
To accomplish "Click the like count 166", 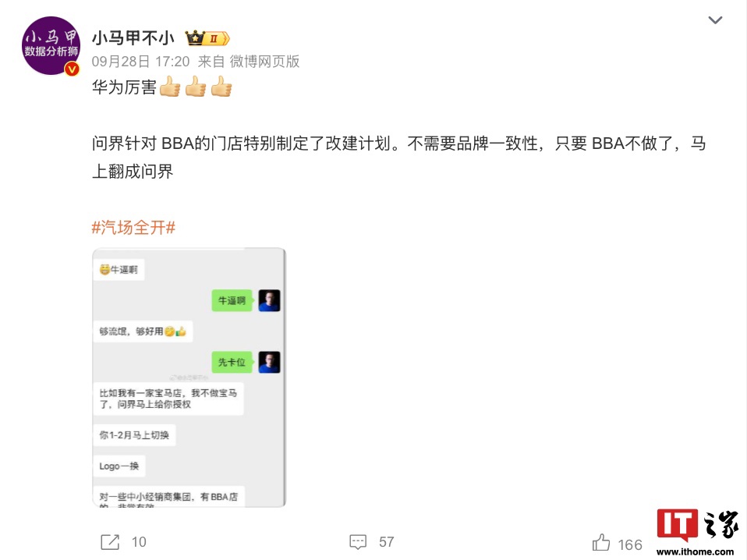I will 630,544.
